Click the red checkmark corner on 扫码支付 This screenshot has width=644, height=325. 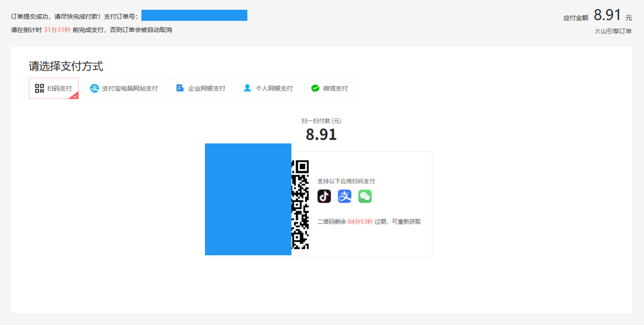(75, 96)
